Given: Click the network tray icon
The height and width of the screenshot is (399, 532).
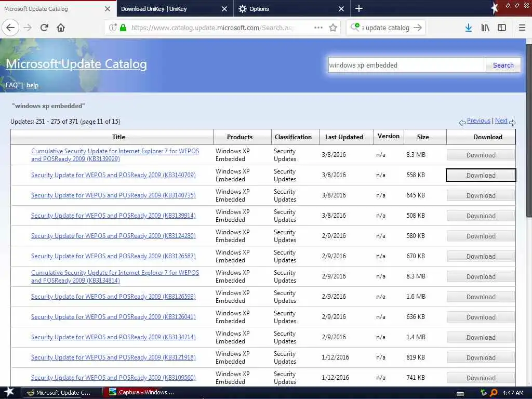Looking at the screenshot, I should pos(484,393).
